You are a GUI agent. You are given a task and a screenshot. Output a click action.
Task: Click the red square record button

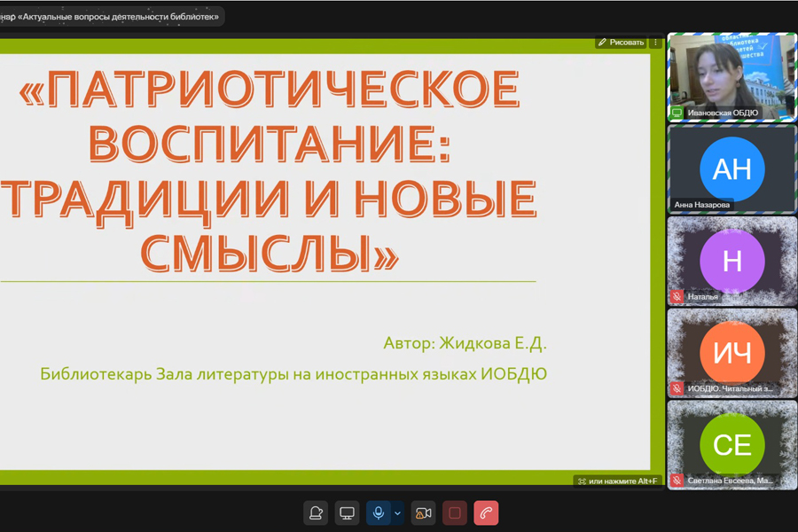click(x=455, y=513)
